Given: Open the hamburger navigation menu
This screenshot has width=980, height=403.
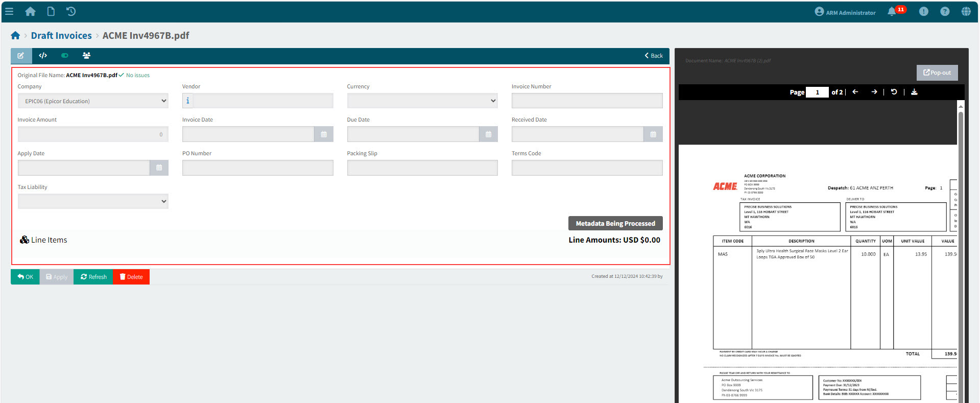Looking at the screenshot, I should click(x=9, y=11).
